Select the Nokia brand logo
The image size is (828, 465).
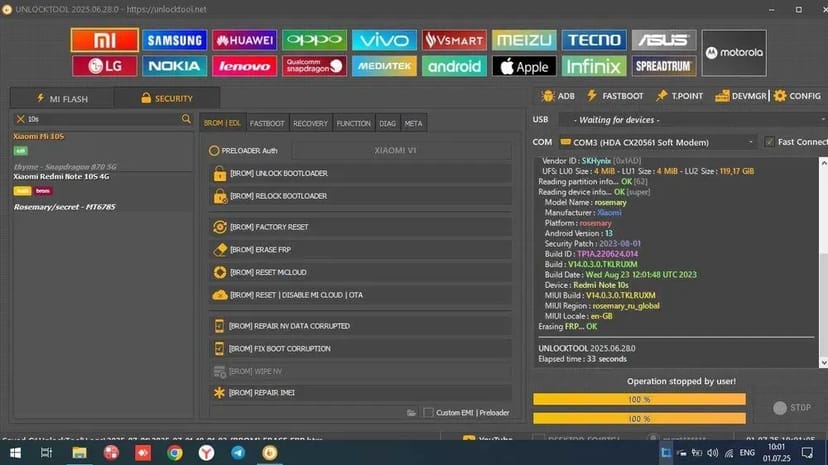174,66
